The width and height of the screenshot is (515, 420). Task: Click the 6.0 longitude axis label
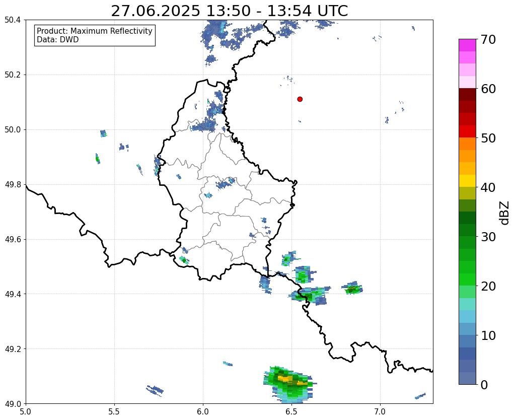[203, 411]
